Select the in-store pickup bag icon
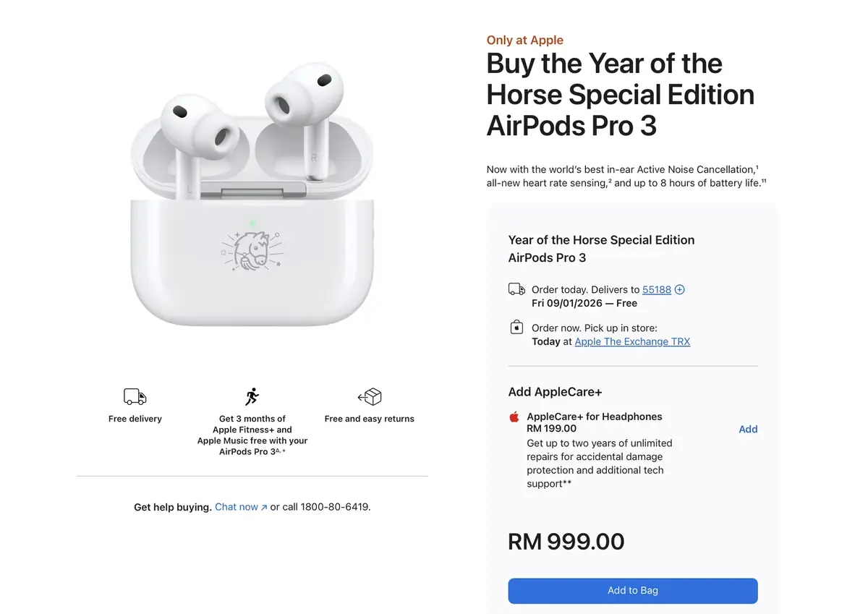The height and width of the screenshot is (614, 868). [516, 327]
